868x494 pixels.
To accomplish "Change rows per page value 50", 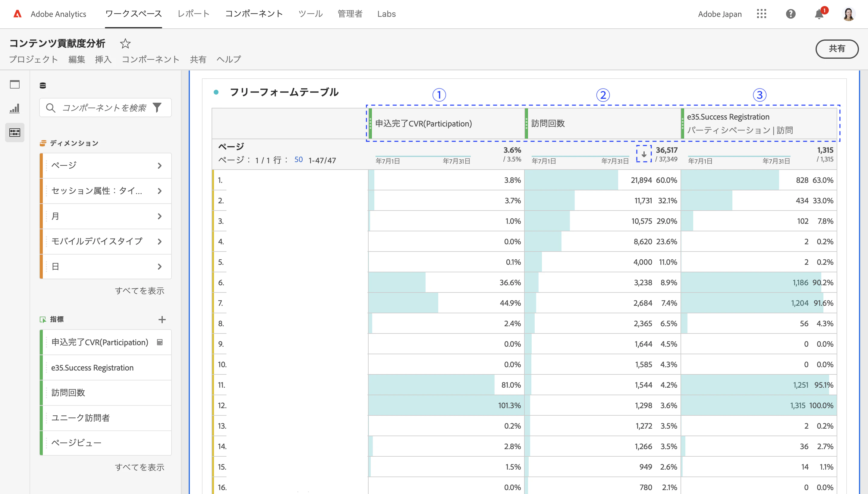I will pos(298,160).
